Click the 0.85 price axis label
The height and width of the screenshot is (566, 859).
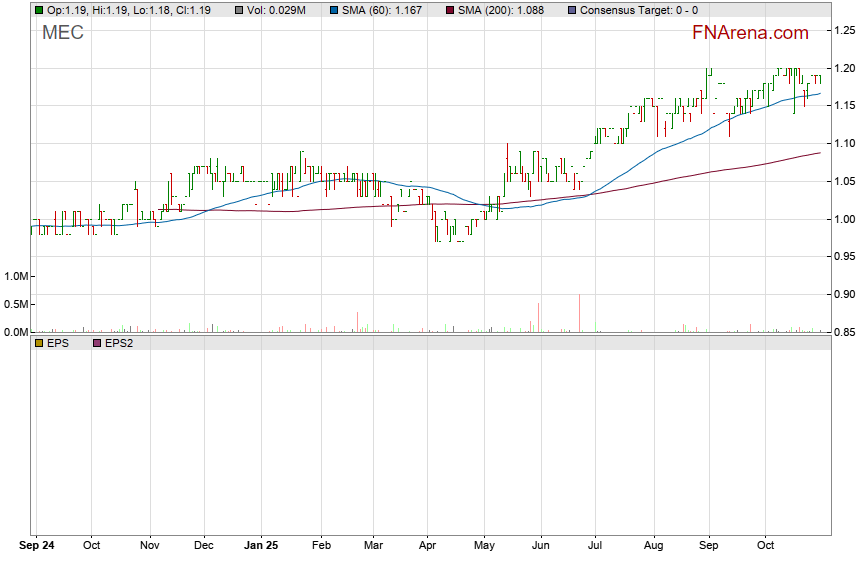(843, 332)
